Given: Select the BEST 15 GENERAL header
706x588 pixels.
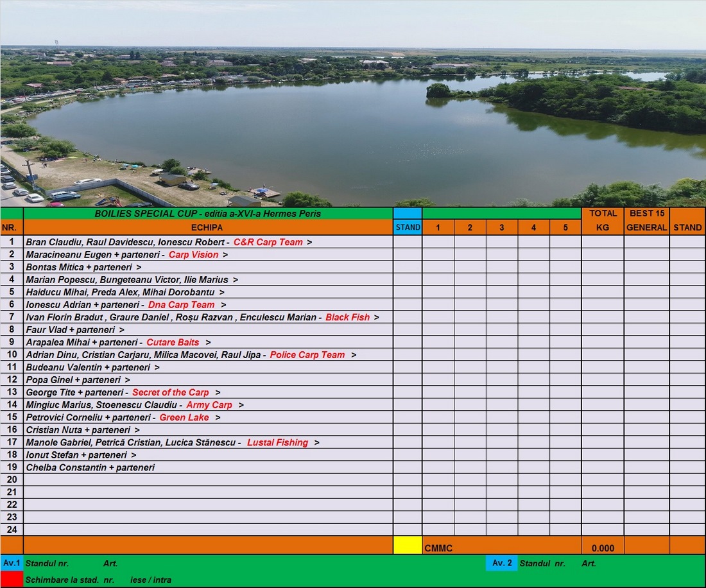Looking at the screenshot, I should [x=646, y=220].
